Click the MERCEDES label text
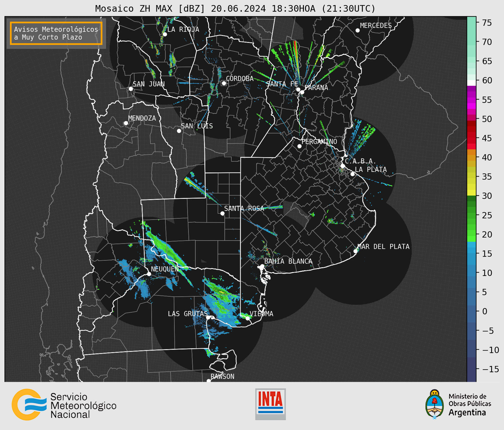Image resolution: width=504 pixels, height=430 pixels. coord(376,26)
